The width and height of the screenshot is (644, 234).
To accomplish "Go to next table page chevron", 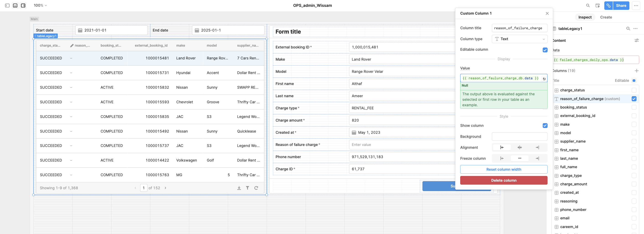I will pyautogui.click(x=165, y=188).
